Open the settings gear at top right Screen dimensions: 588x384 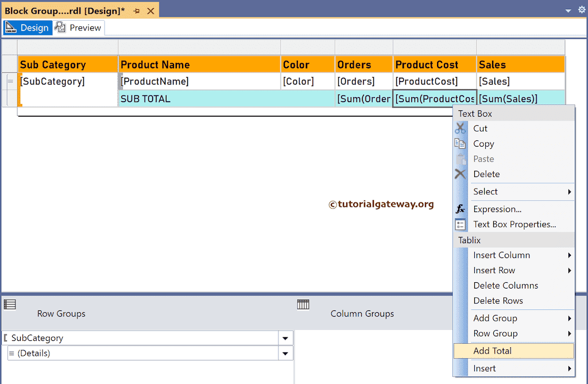coord(581,10)
